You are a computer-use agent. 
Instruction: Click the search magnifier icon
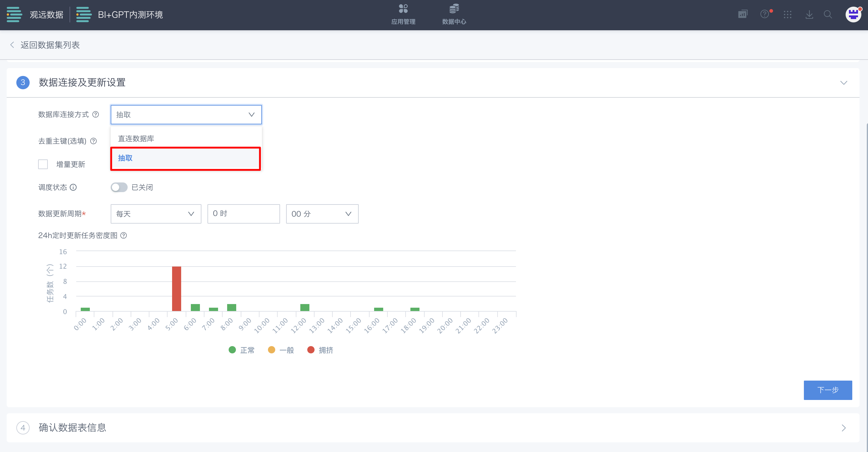(x=828, y=15)
